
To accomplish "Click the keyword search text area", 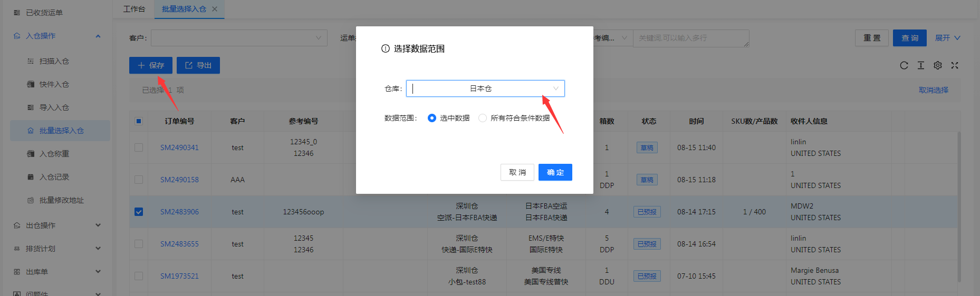I will pos(690,38).
